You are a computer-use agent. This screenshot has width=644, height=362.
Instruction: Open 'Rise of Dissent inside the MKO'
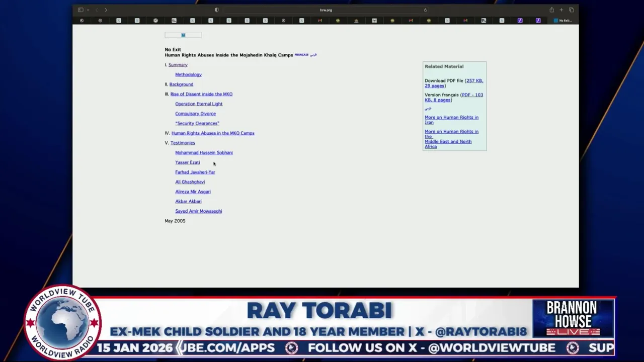(201, 94)
